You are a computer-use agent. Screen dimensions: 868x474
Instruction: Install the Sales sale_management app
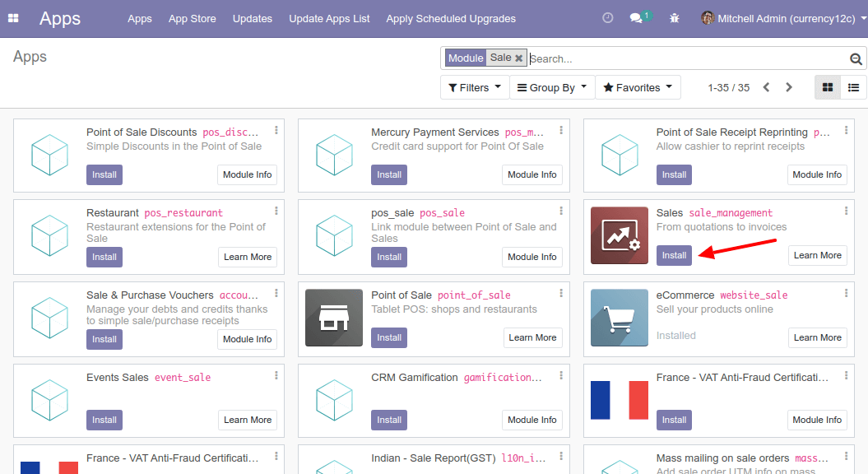click(675, 255)
